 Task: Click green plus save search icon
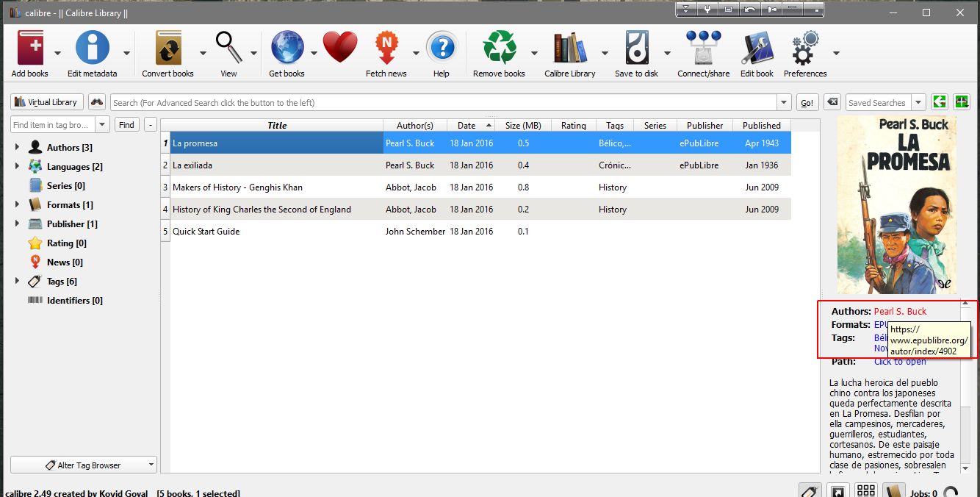tap(960, 102)
